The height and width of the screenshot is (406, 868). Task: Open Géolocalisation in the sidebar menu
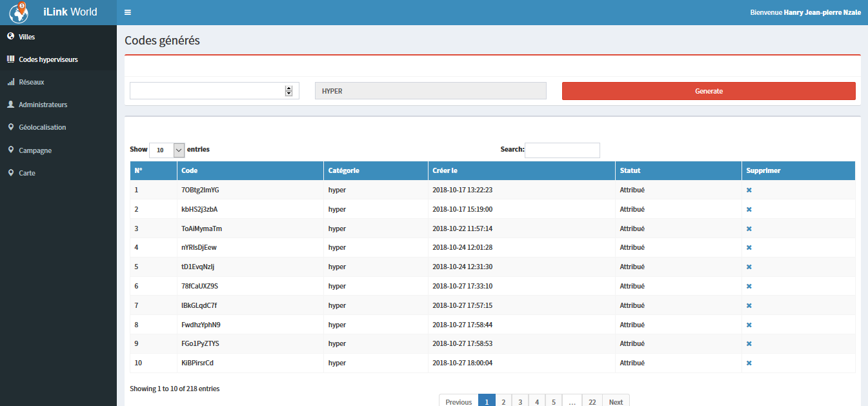[43, 128]
